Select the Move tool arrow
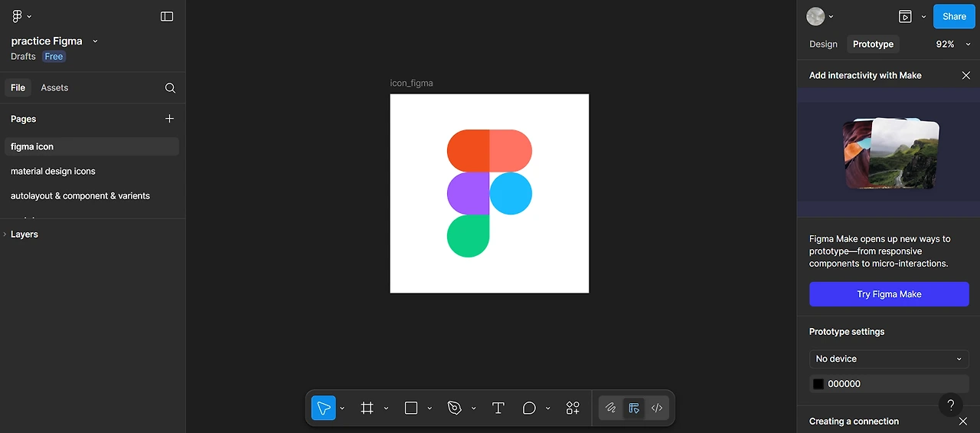The width and height of the screenshot is (980, 433). click(323, 408)
